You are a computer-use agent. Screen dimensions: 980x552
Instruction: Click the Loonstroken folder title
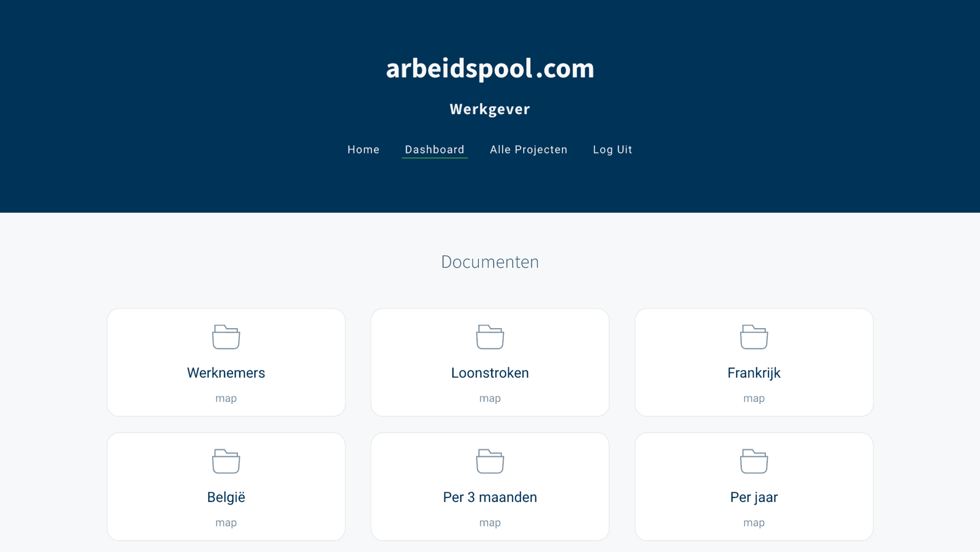(490, 373)
